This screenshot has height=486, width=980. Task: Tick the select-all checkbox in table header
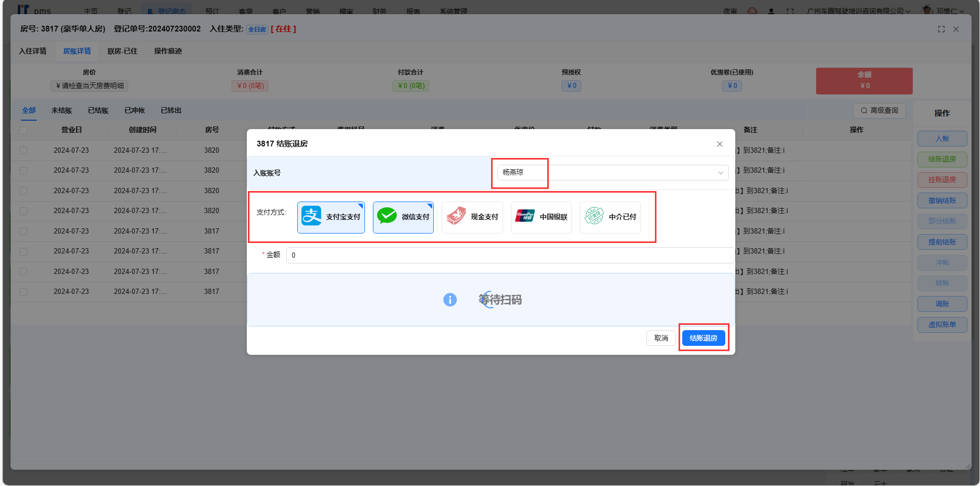click(24, 130)
